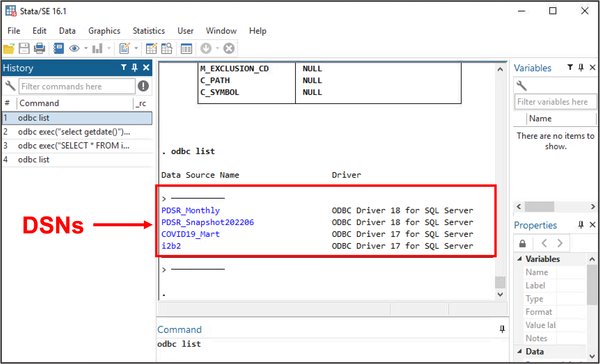
Task: Open the Variables Manager icon
Action: (186, 48)
